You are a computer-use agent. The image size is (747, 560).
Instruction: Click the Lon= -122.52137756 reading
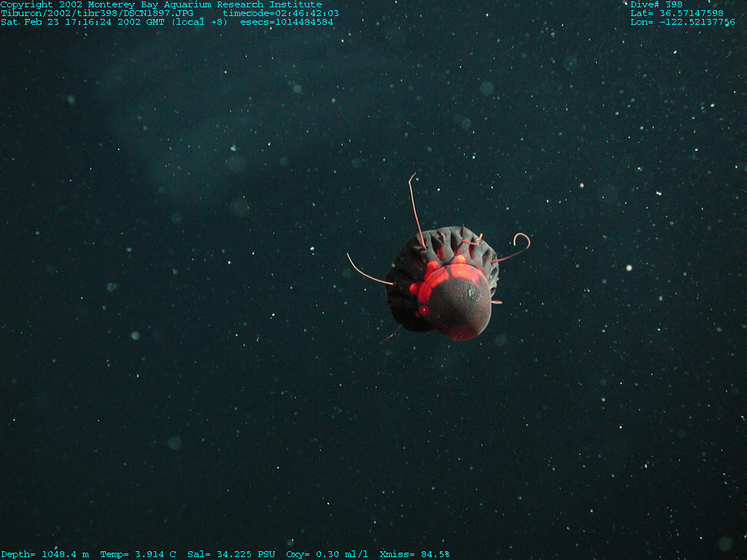click(683, 22)
